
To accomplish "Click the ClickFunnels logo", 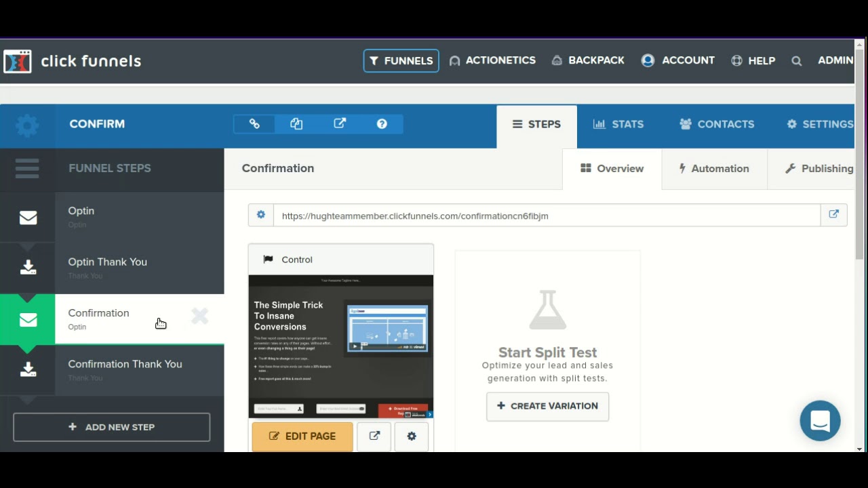I will pyautogui.click(x=72, y=61).
